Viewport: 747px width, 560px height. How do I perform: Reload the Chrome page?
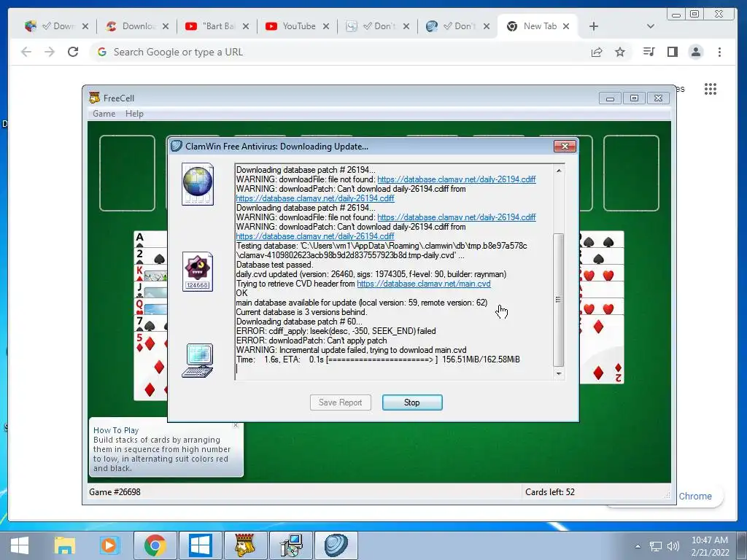click(73, 52)
